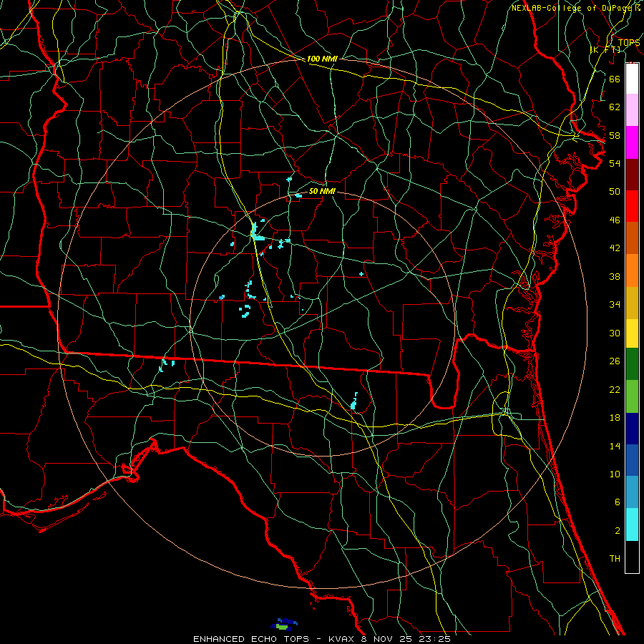
Task: Click the "ENHANCED ECHO TOPS" title text
Action: click(x=251, y=639)
